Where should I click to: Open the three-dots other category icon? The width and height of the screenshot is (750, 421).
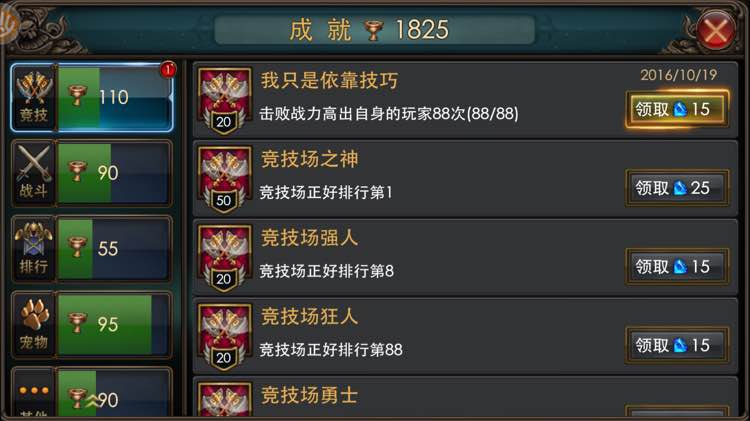33,393
